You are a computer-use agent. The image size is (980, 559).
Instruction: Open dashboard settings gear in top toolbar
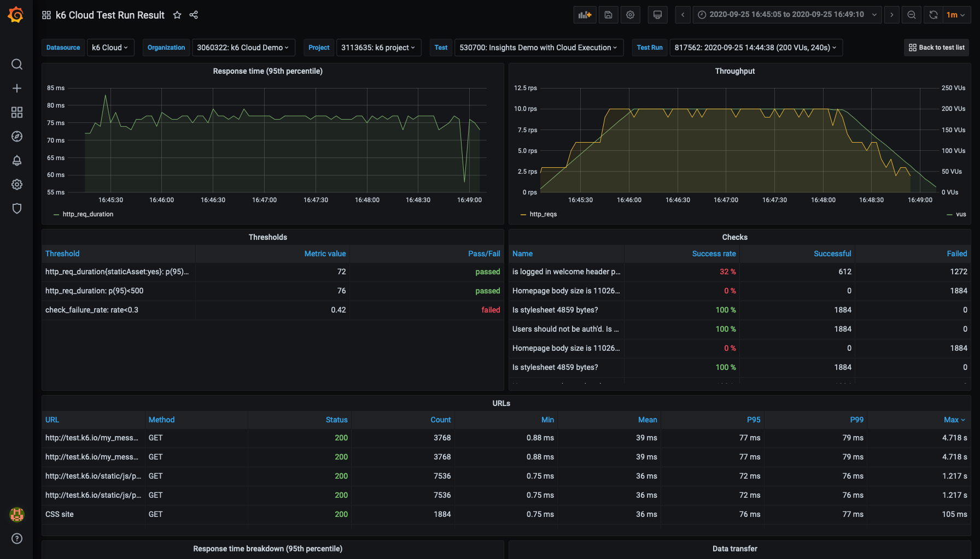[630, 15]
